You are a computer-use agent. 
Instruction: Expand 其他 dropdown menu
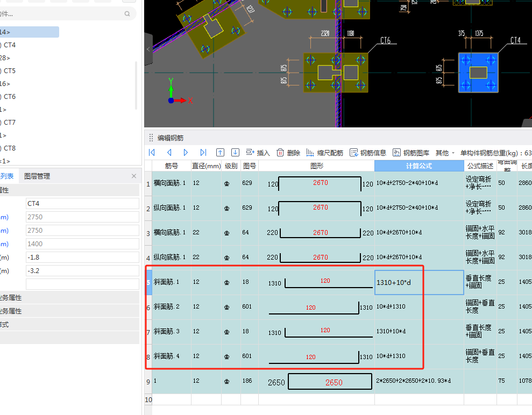click(x=445, y=153)
